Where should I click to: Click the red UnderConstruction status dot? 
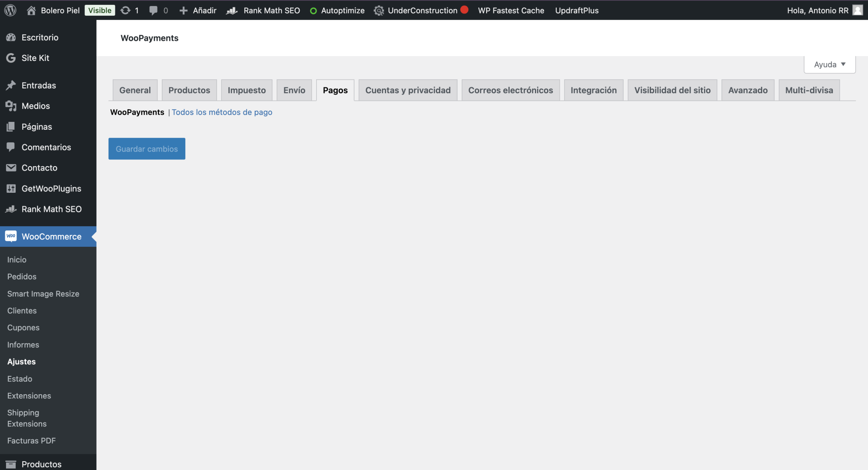point(464,10)
